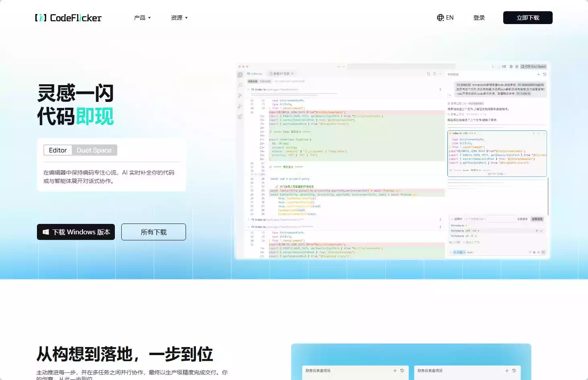Open 所有下载 all downloads
The height and width of the screenshot is (380, 588).
[153, 232]
